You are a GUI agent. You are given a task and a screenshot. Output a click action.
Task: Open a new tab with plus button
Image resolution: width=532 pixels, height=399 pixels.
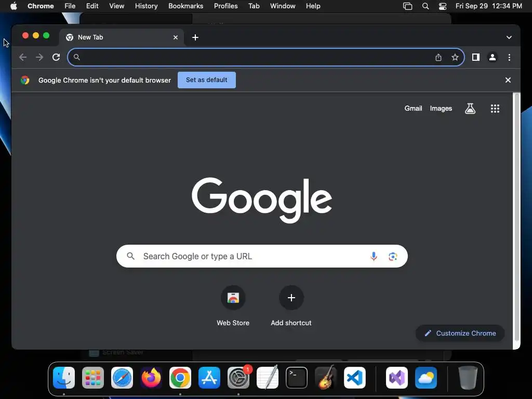[195, 37]
